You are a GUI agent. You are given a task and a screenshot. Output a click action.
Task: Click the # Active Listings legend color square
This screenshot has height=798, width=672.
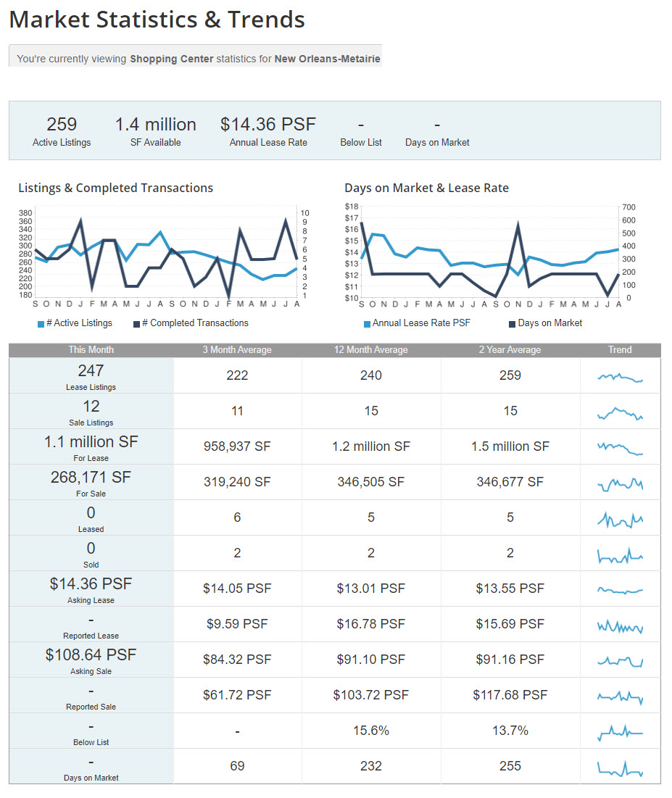tap(41, 324)
